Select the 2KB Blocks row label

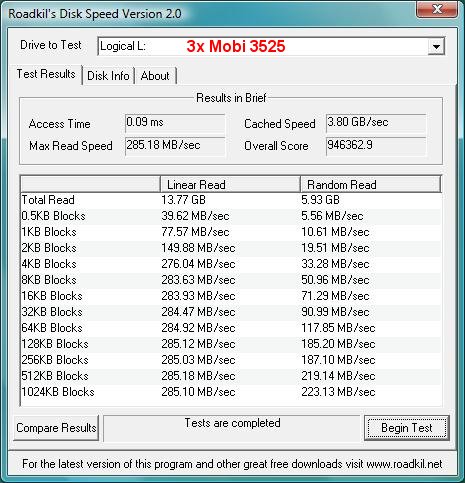(49, 248)
